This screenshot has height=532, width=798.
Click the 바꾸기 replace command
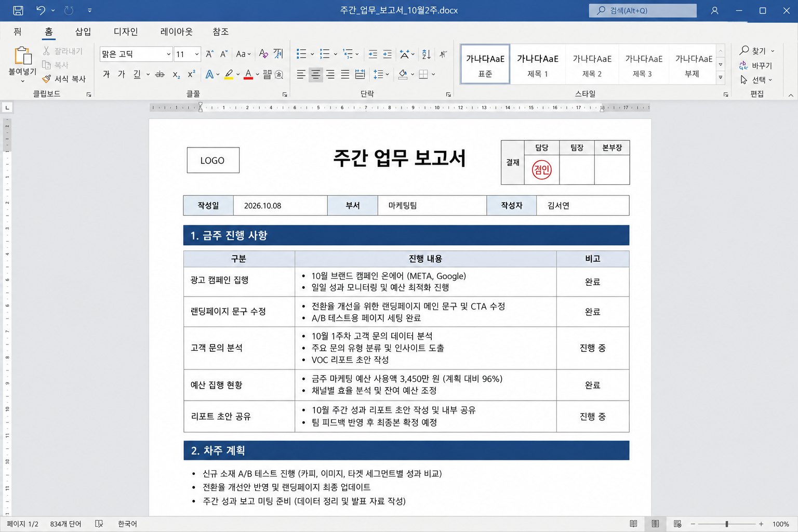(756, 65)
